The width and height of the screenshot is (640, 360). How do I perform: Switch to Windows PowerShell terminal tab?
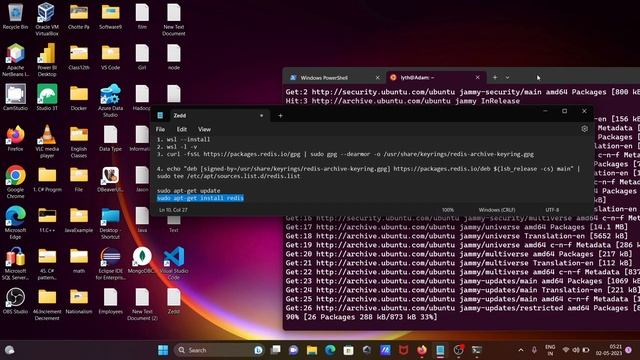pos(334,78)
